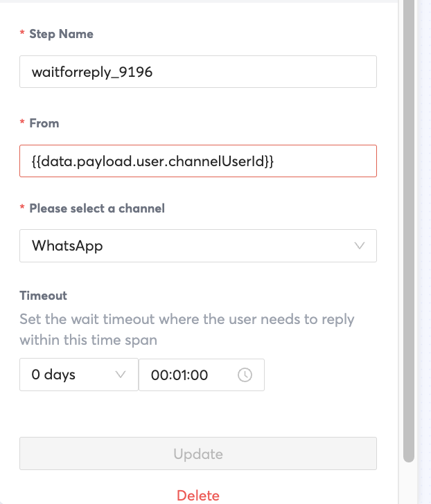Click into the From field with channelUserId
This screenshot has width=431, height=504.
[197, 161]
